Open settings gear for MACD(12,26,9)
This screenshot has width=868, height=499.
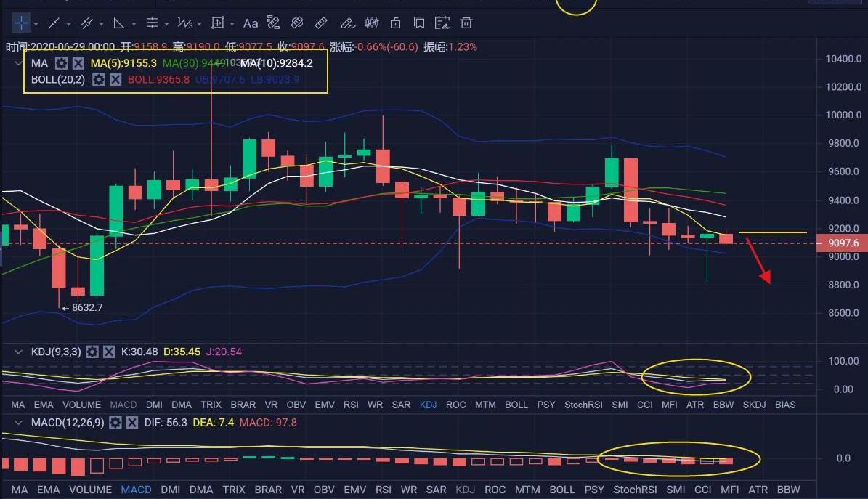(x=115, y=422)
